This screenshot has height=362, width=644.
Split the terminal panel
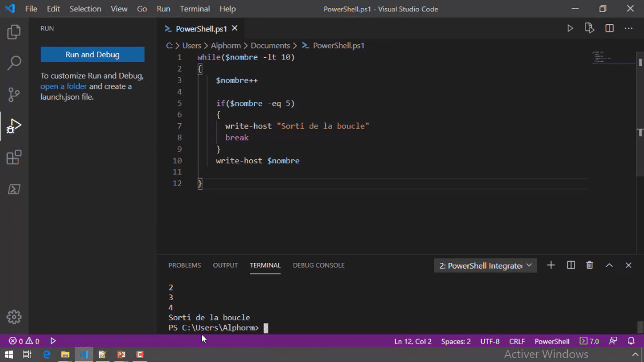point(570,265)
